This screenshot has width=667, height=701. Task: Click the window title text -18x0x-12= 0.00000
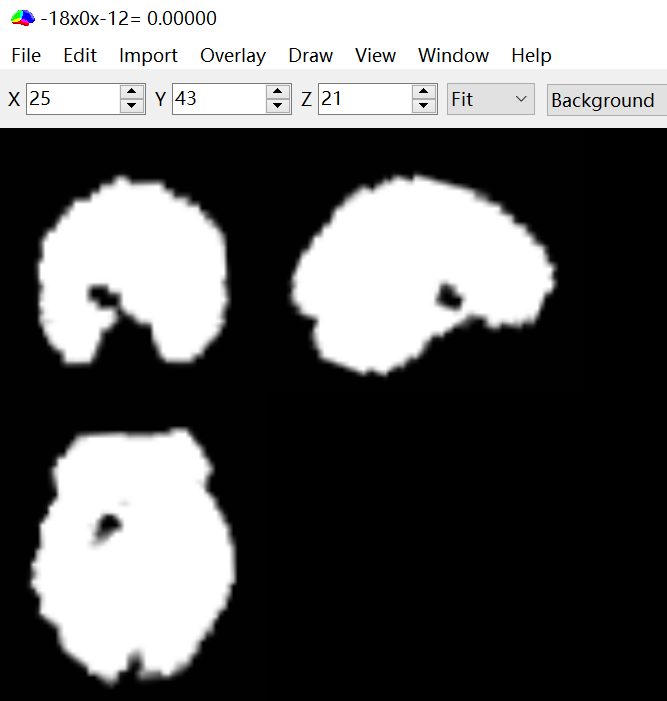128,18
